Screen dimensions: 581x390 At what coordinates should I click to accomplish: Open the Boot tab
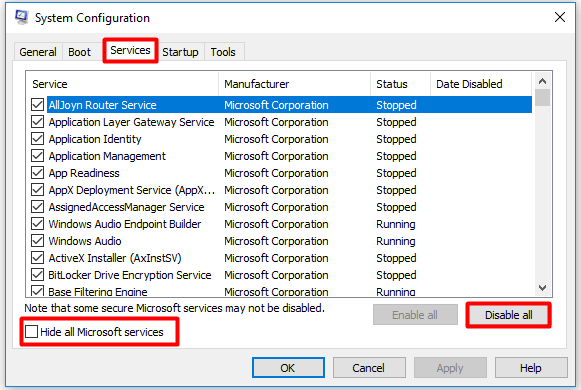(79, 52)
